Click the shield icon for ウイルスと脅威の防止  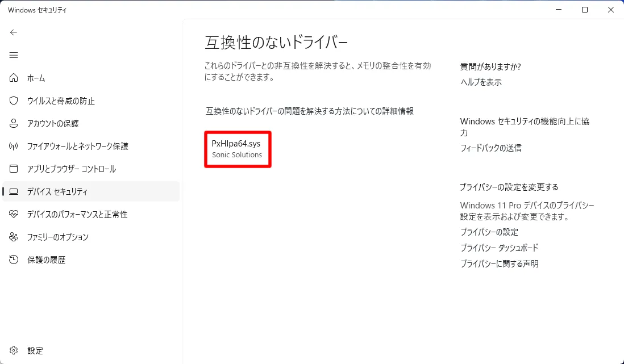14,101
